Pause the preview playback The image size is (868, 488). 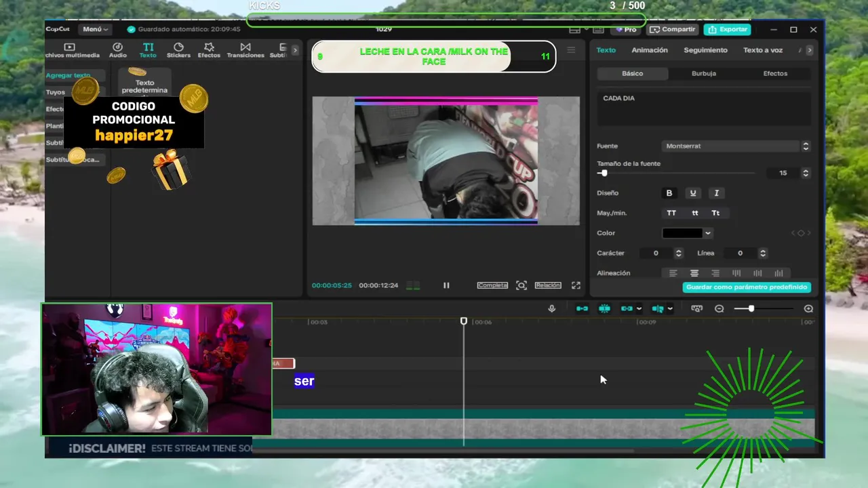pyautogui.click(x=446, y=285)
